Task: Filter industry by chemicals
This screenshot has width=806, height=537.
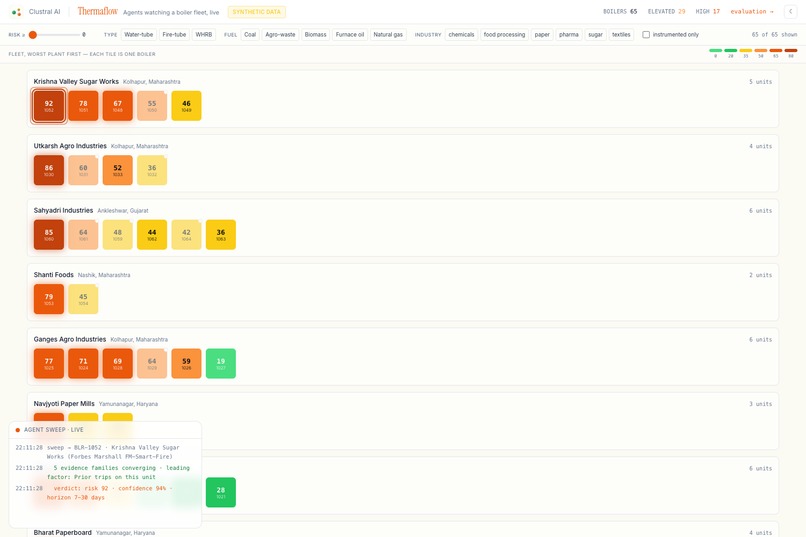Action: click(x=461, y=34)
